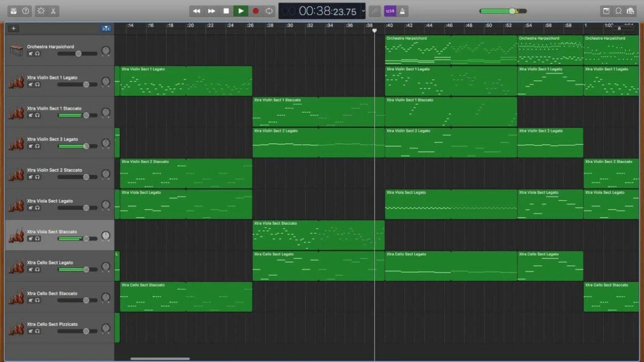Select Xtra Cello Sect Staccato instrument icon
644x362 pixels.
click(17, 298)
